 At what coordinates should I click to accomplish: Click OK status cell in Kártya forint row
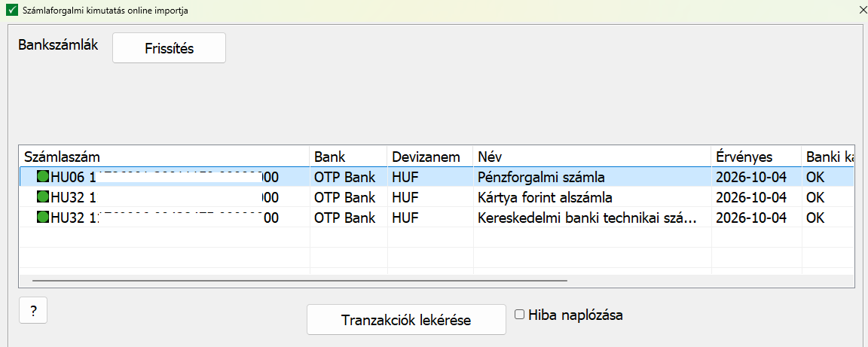tap(815, 197)
